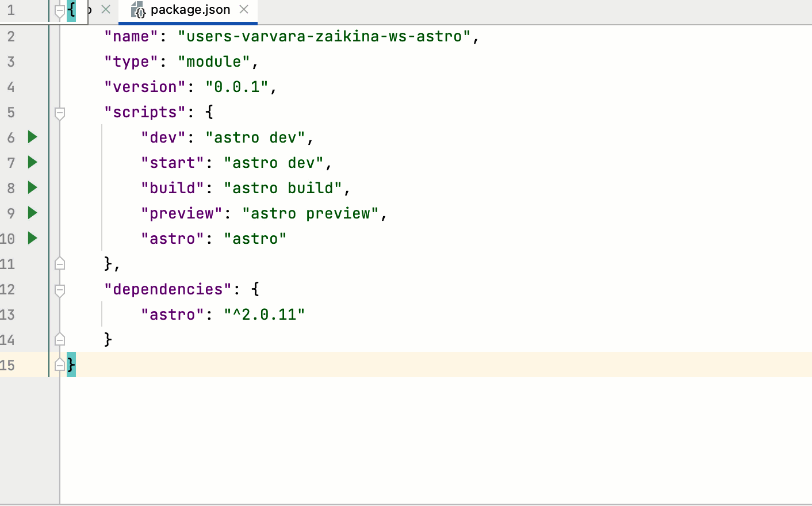Close the package.json tab
This screenshot has height=506, width=812.
(244, 10)
